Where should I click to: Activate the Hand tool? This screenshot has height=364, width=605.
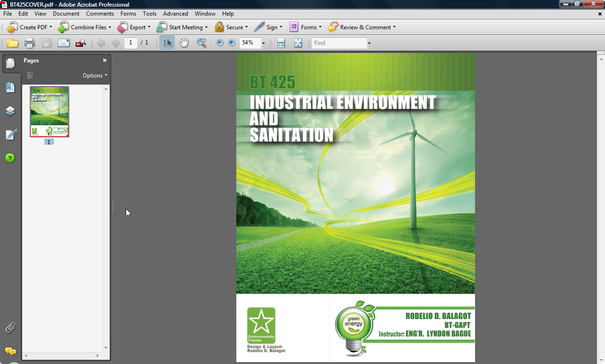184,43
